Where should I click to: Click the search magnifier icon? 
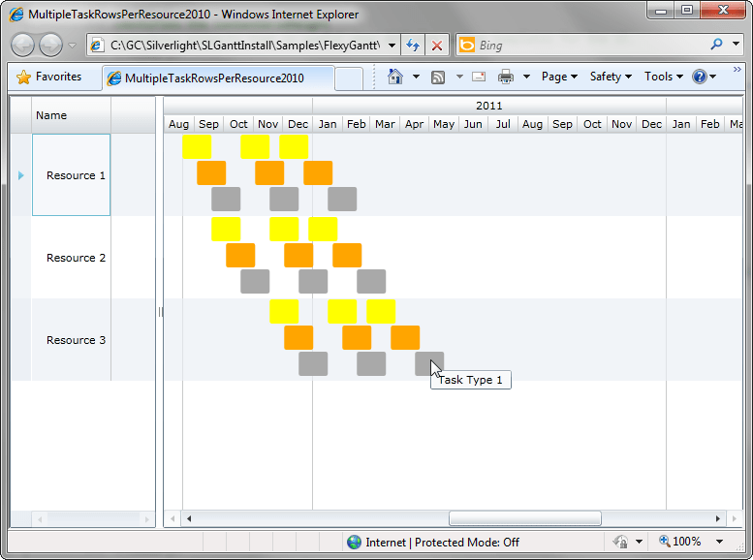(x=716, y=45)
